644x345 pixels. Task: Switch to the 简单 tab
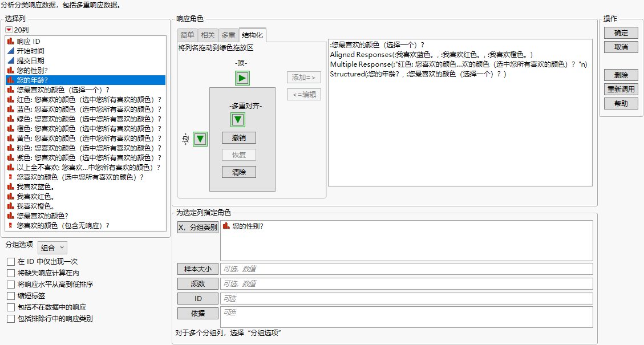tap(187, 35)
